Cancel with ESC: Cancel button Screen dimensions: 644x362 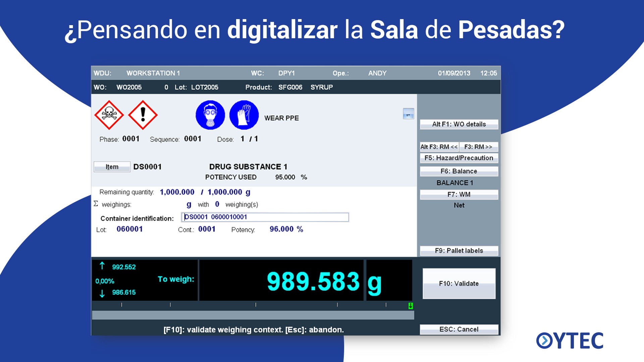[459, 329]
